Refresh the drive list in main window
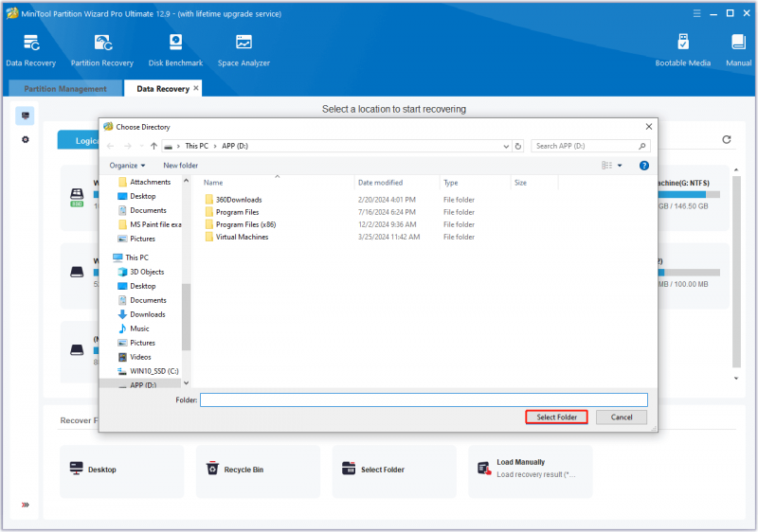Screen dimensions: 758x532 coord(726,139)
